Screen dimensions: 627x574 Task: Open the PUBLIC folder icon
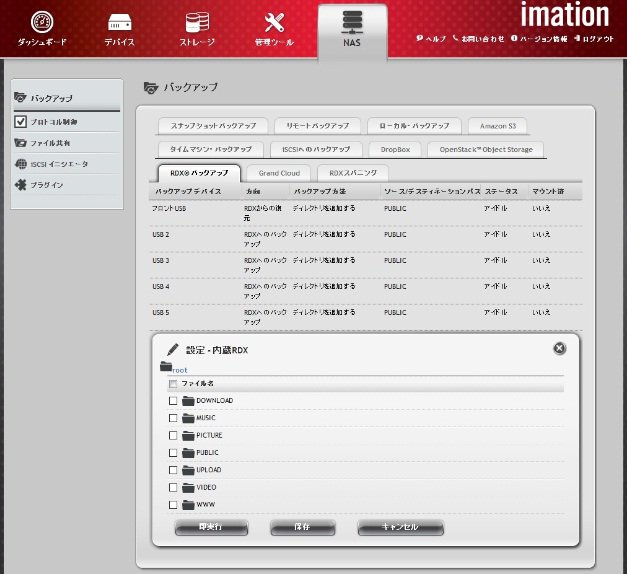click(x=188, y=453)
